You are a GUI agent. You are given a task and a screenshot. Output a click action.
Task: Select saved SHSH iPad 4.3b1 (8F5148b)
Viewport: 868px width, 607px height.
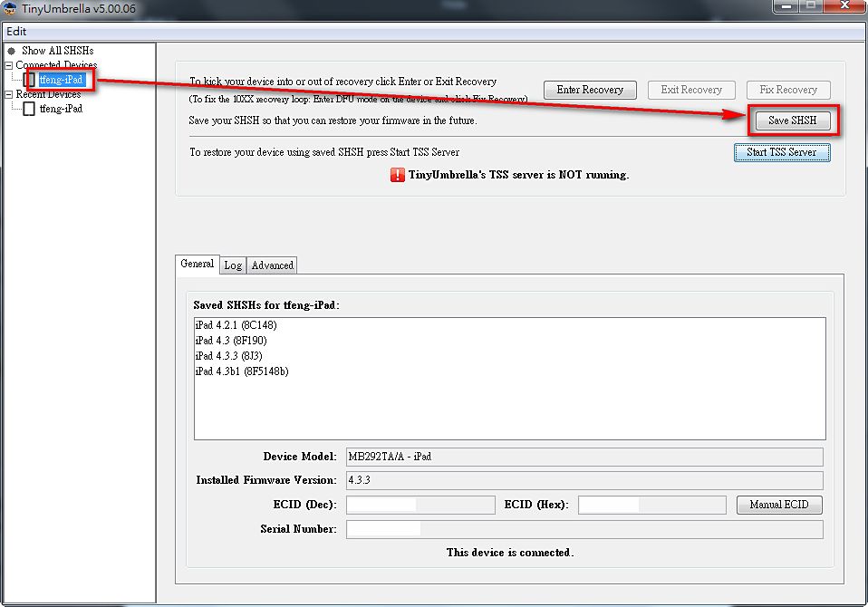point(242,371)
